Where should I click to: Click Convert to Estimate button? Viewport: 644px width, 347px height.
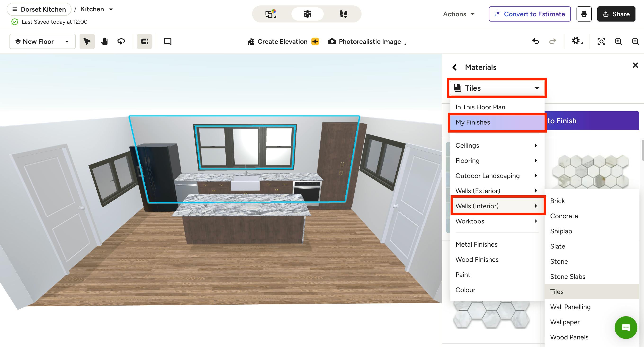[x=529, y=14]
